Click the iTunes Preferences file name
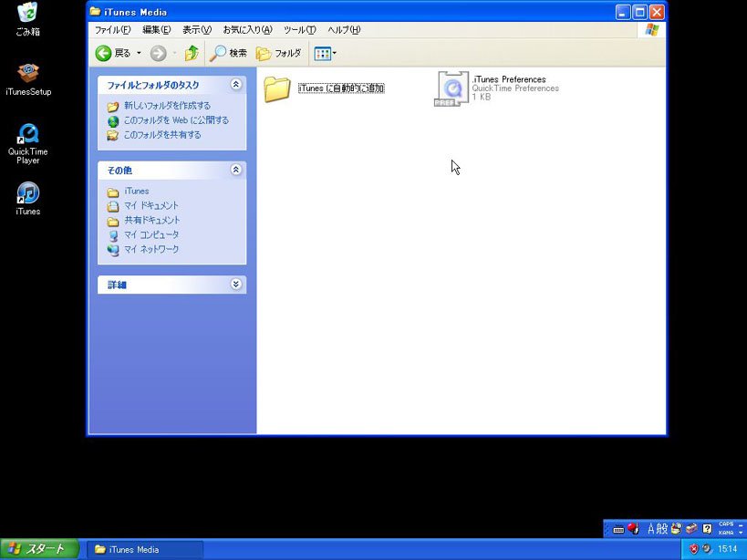Screen dimensions: 747x560 pyautogui.click(x=509, y=79)
